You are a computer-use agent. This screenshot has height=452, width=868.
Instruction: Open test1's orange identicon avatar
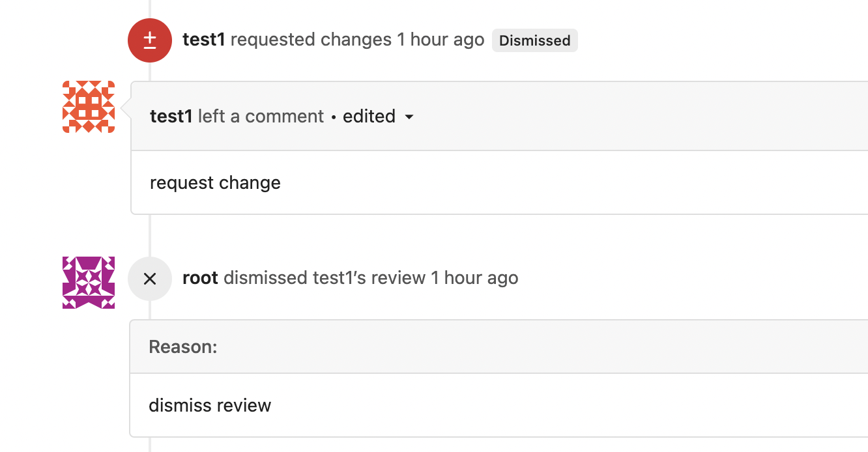[x=89, y=107]
